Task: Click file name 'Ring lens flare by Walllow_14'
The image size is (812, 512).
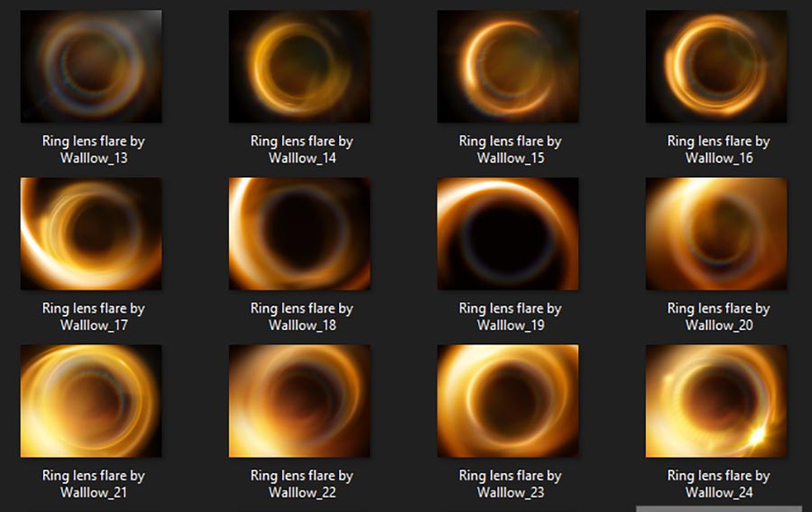Action: coord(302,150)
